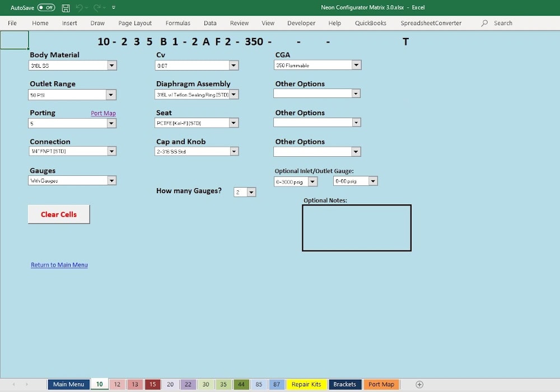The height and width of the screenshot is (392, 560).
Task: Click the Undo arrow icon
Action: point(79,8)
